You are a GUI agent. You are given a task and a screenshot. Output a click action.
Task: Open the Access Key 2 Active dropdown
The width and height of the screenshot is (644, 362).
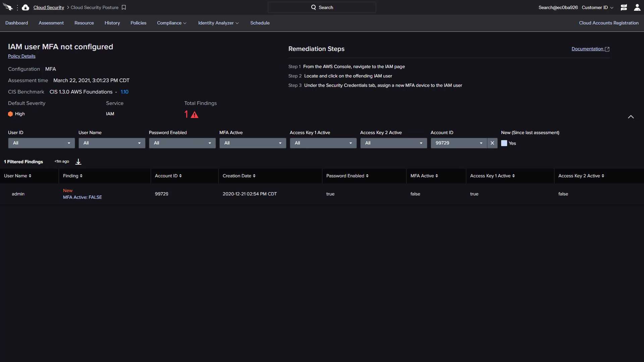tap(393, 143)
